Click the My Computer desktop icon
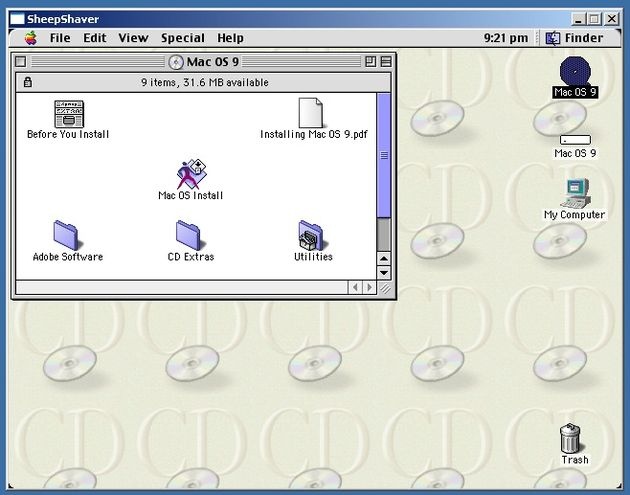 (x=575, y=194)
